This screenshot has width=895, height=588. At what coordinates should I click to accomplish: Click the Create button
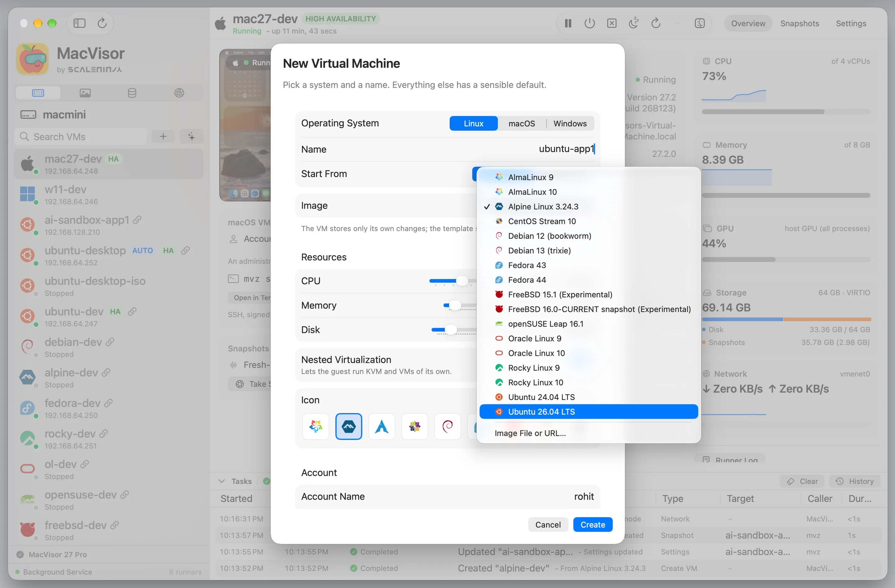point(593,524)
